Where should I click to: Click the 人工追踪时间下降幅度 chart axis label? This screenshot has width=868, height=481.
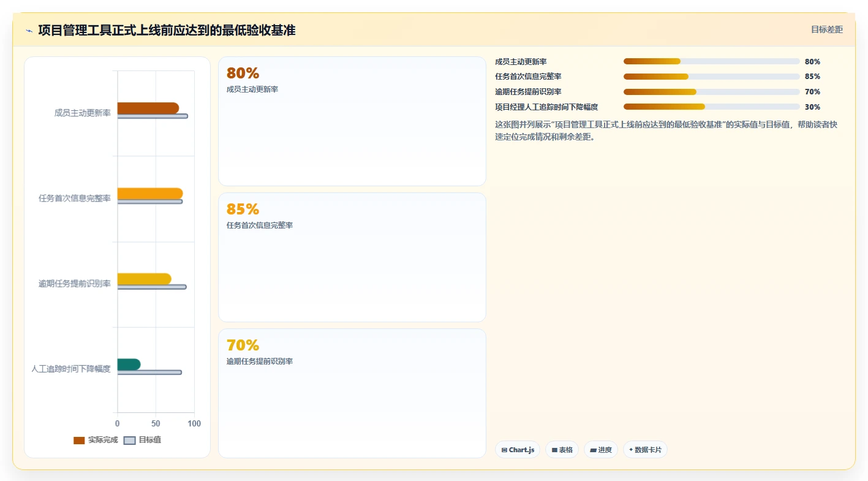pyautogui.click(x=71, y=368)
